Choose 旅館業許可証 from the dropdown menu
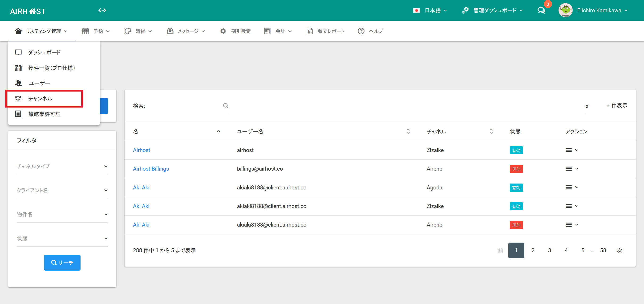Screen dimensions: 644x304 tap(44, 114)
